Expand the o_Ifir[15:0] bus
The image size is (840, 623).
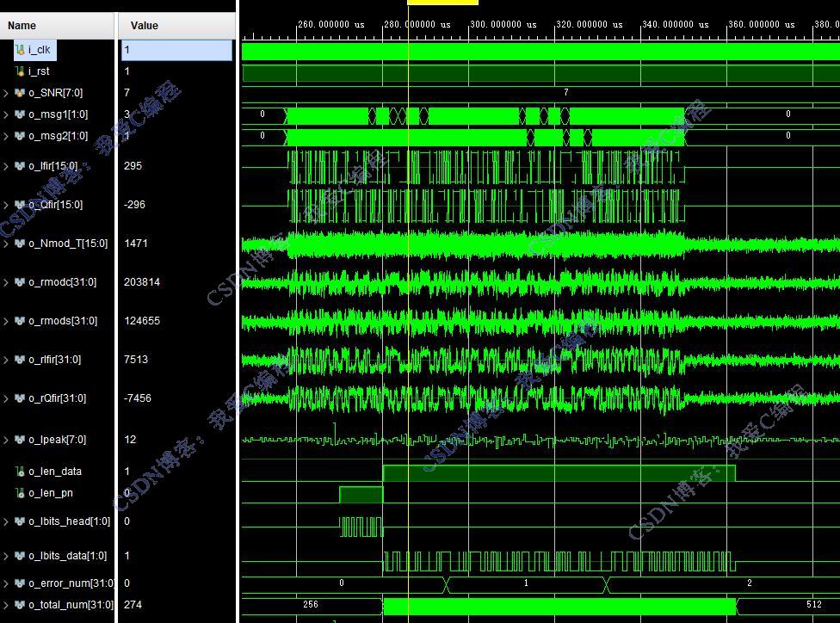(x=6, y=166)
